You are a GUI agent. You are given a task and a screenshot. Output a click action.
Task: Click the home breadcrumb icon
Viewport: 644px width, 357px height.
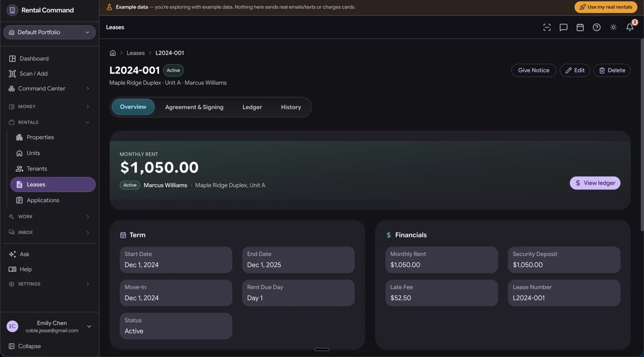pos(113,53)
